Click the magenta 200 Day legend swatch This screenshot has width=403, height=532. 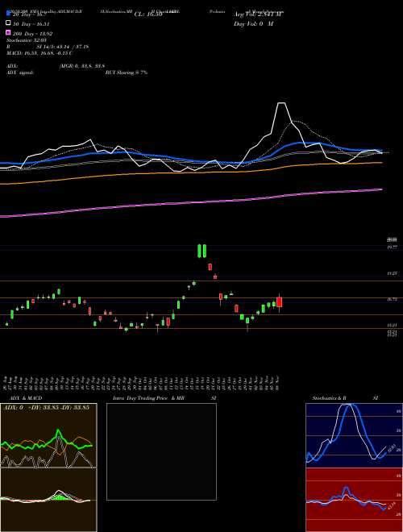pyautogui.click(x=8, y=32)
